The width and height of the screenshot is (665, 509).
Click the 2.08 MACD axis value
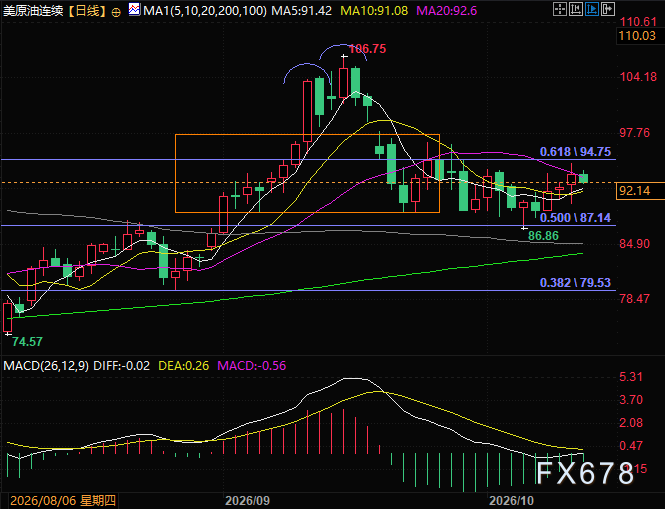point(631,422)
